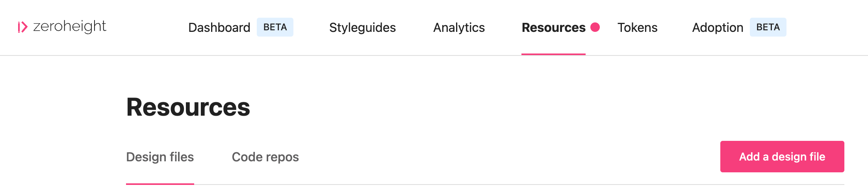The height and width of the screenshot is (192, 868).
Task: Go to Styleguides in the top navigation
Action: click(362, 28)
